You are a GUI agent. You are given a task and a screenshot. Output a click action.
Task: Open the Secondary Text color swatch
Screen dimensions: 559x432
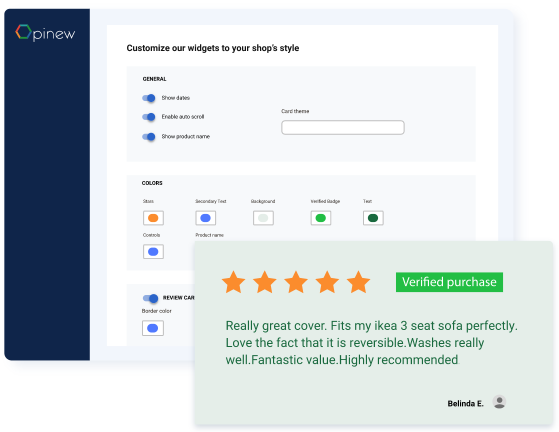(x=206, y=218)
